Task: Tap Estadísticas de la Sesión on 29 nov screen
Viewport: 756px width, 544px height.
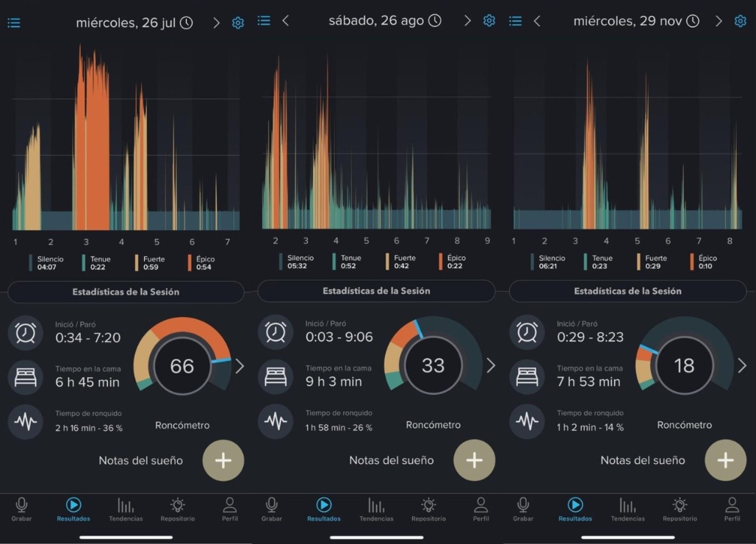Action: point(628,291)
